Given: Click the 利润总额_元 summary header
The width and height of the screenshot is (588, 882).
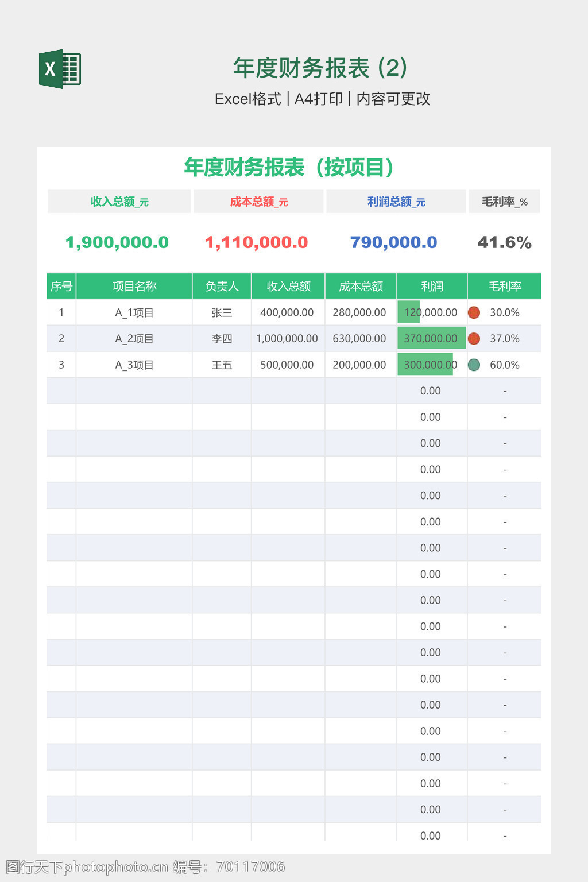Looking at the screenshot, I should pyautogui.click(x=396, y=202).
